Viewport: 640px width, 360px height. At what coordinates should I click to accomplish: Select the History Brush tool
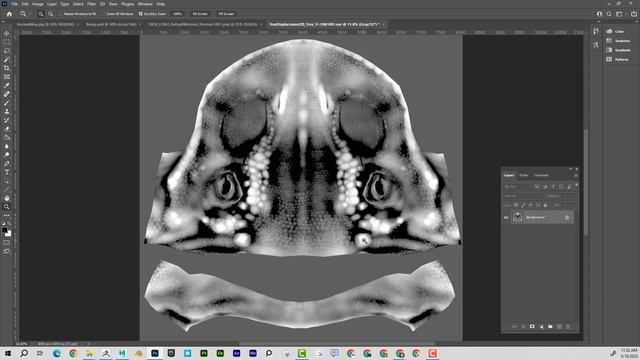pos(7,120)
